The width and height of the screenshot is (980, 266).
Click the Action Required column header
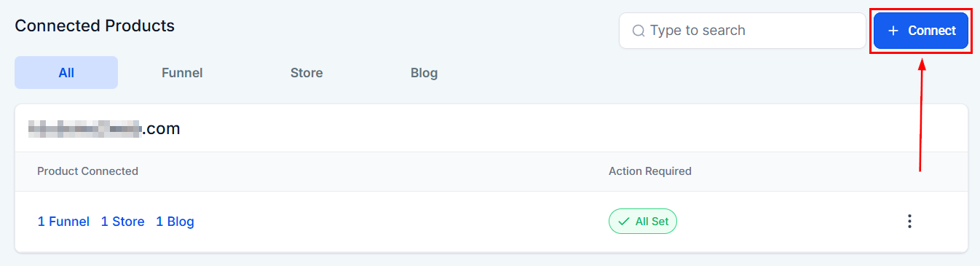coord(650,171)
